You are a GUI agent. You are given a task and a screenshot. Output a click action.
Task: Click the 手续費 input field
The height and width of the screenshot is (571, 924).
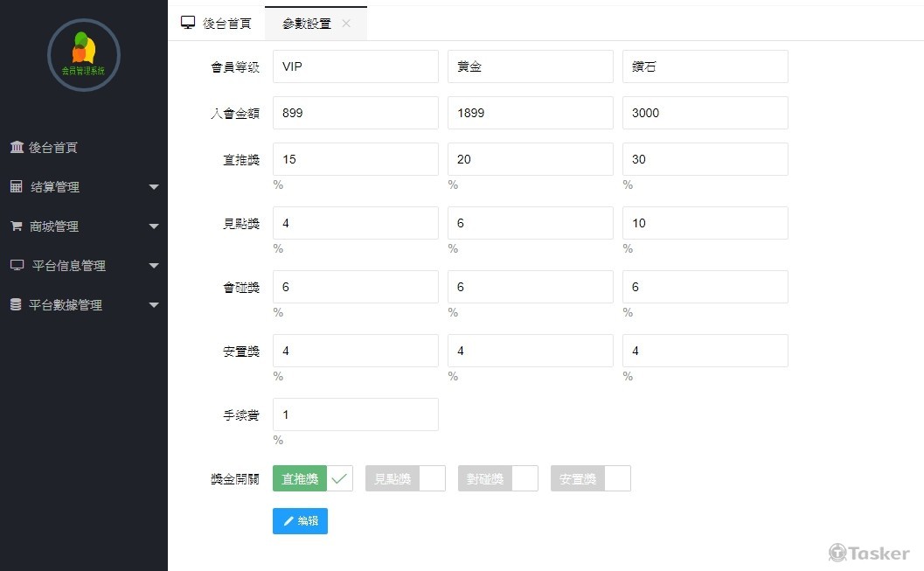pyautogui.click(x=356, y=414)
